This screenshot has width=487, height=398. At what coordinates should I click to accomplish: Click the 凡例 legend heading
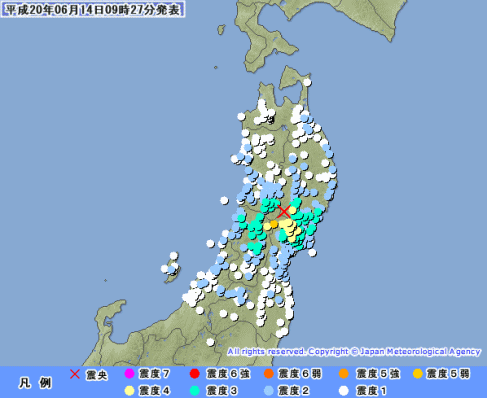point(35,383)
